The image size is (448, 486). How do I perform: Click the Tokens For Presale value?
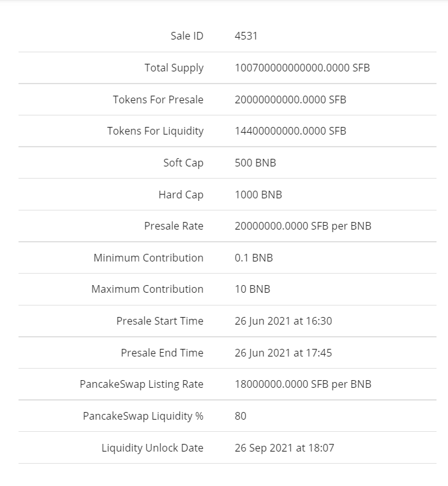click(x=290, y=99)
